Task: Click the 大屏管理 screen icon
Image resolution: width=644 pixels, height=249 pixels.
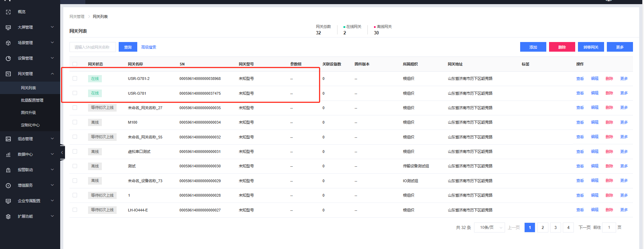Action: pyautogui.click(x=8, y=28)
